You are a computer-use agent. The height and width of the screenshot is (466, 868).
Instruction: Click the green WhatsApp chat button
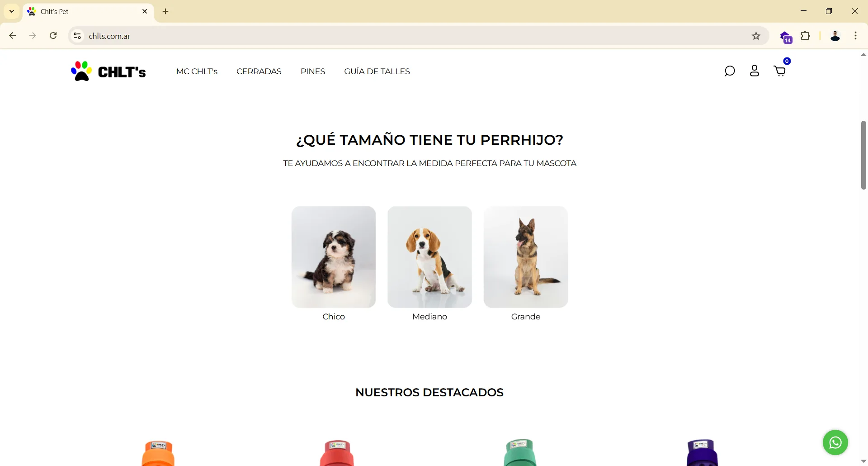[835, 442]
